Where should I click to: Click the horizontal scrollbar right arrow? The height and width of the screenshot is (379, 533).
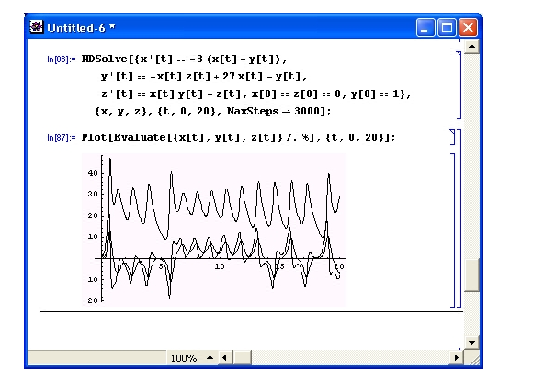point(457,358)
